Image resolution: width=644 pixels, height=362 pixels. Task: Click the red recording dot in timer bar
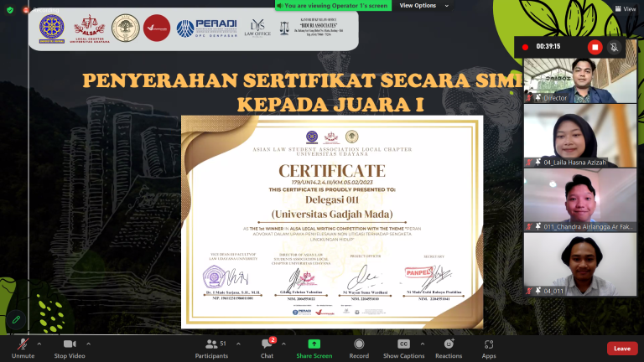pos(525,47)
